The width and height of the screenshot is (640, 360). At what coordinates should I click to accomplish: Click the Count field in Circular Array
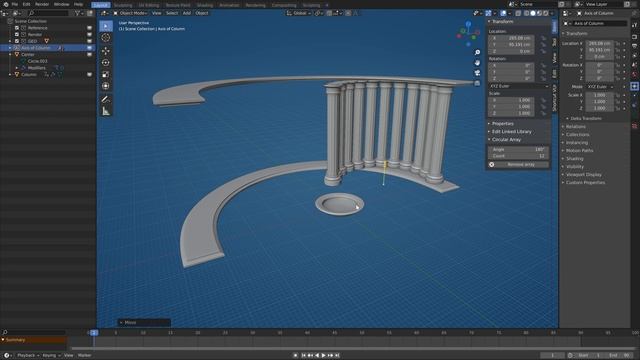[x=518, y=156]
